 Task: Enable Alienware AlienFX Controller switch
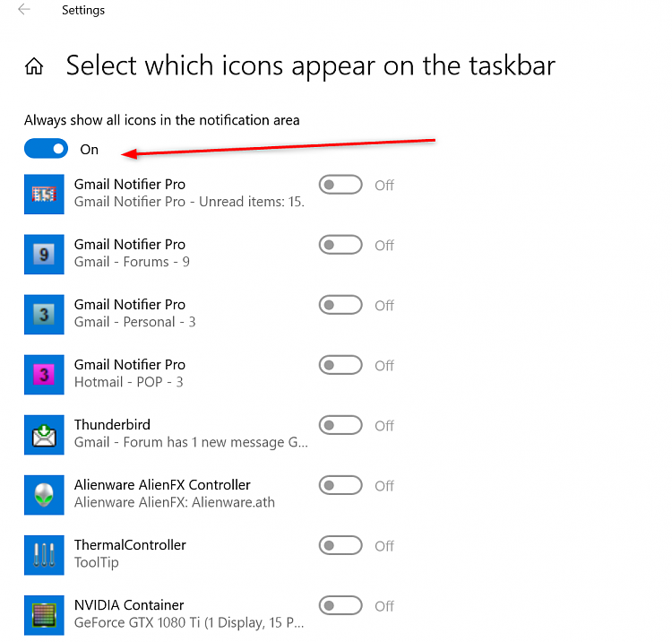pyautogui.click(x=340, y=485)
